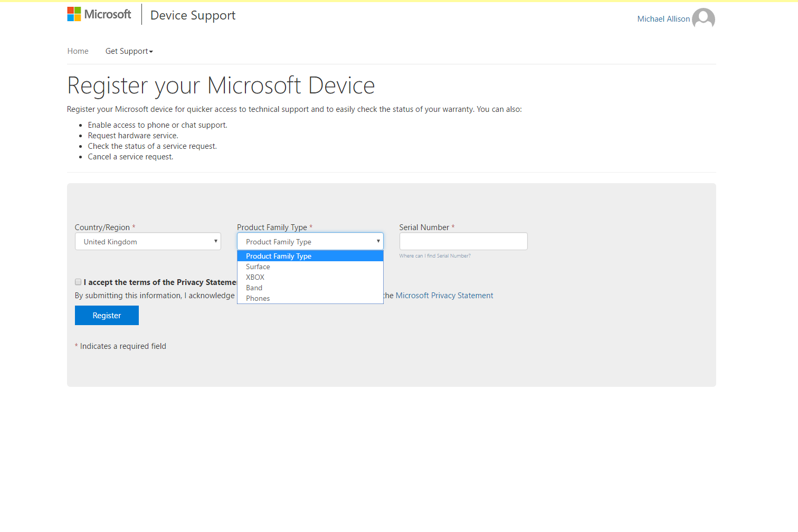Click 'Request hardware service.' bullet
This screenshot has height=532, width=798.
[133, 136]
